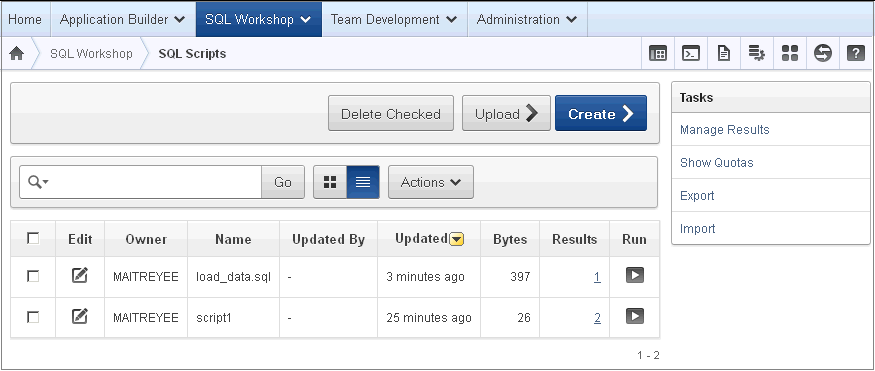Click the Name column header

[x=233, y=239]
